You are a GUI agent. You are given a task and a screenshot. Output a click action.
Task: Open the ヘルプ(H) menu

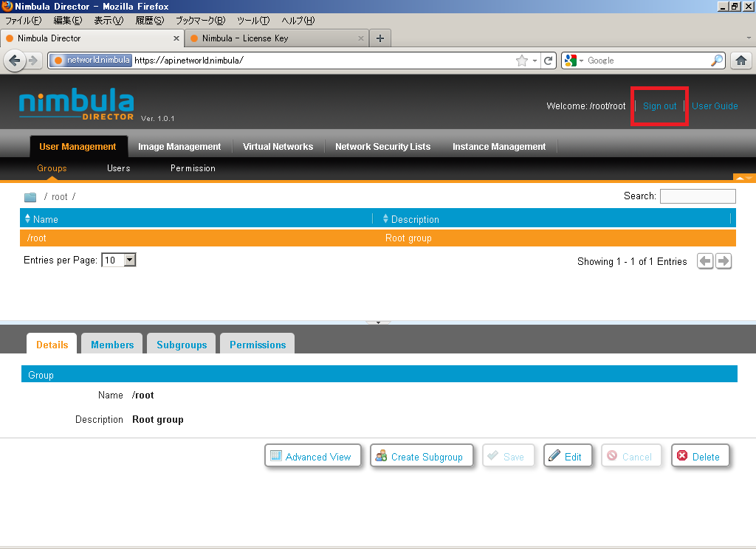pos(298,20)
